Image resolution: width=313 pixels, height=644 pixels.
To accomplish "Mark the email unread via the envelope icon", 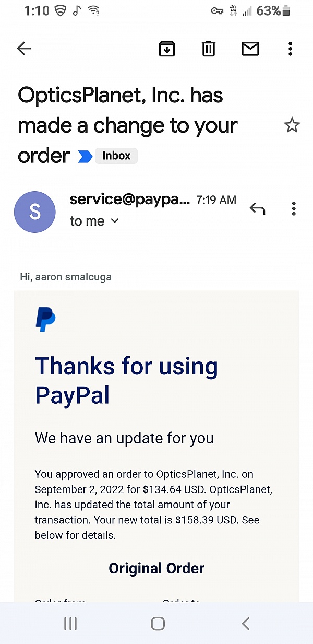I will [x=250, y=49].
